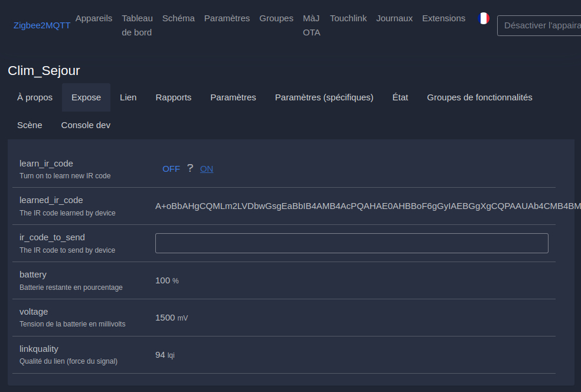Click the ir_code_to_send input field

[351, 243]
